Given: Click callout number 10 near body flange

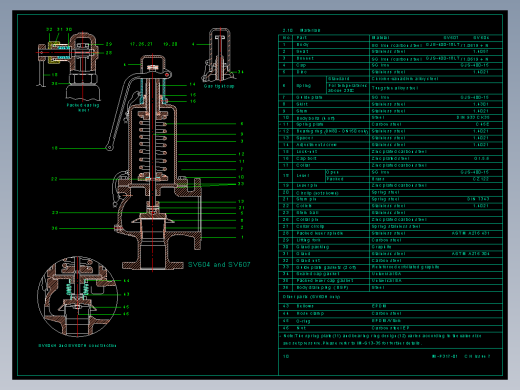Looking at the screenshot, I should 241,177.
